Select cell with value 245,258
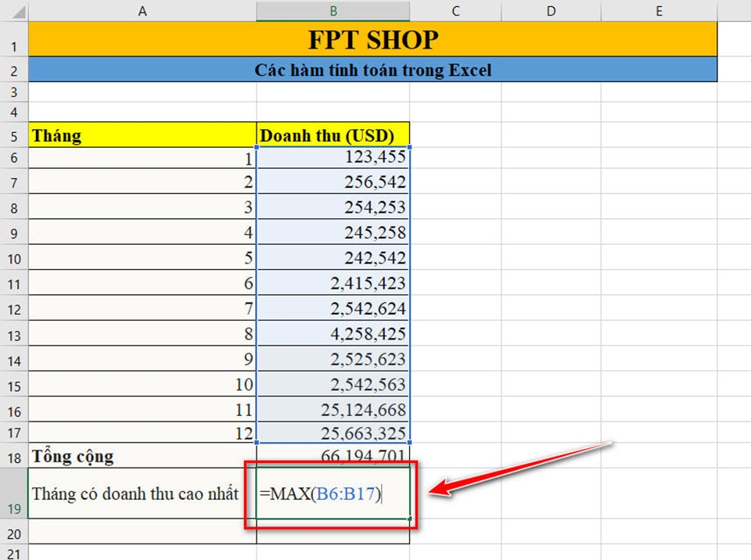 pyautogui.click(x=333, y=232)
